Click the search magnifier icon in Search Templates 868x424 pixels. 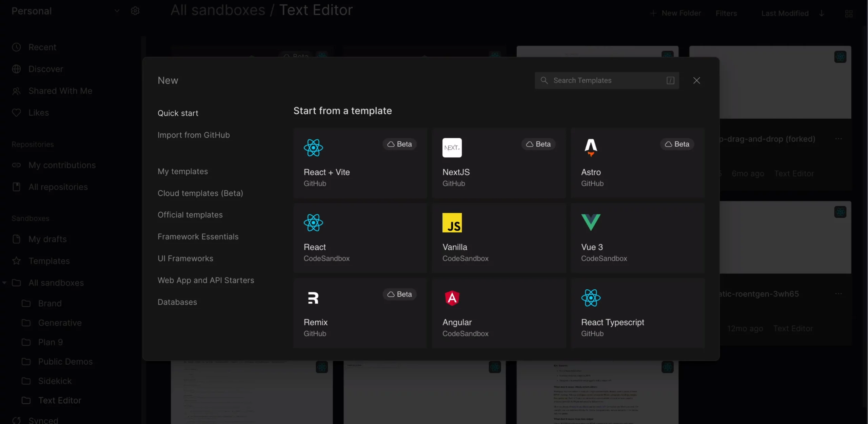point(544,80)
